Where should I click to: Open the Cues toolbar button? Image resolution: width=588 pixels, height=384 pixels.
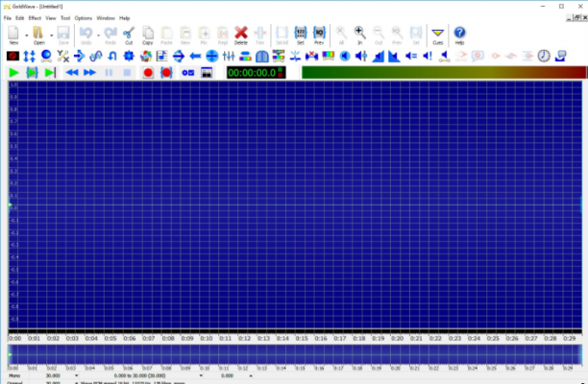437,36
